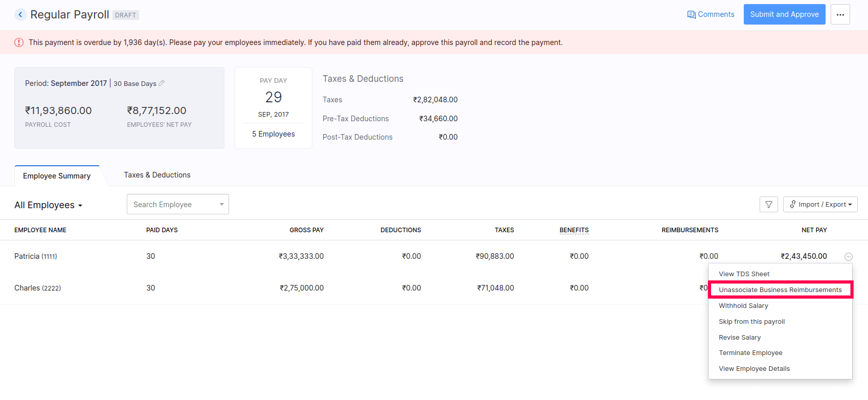Open Comments panel
Image resolution: width=868 pixels, height=400 pixels.
711,14
